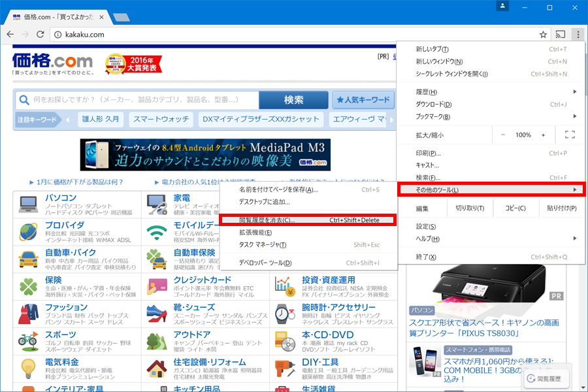The width and height of the screenshot is (588, 392).
Task: Click the chart icon for 投資・資産運用
Action: [x=285, y=287]
